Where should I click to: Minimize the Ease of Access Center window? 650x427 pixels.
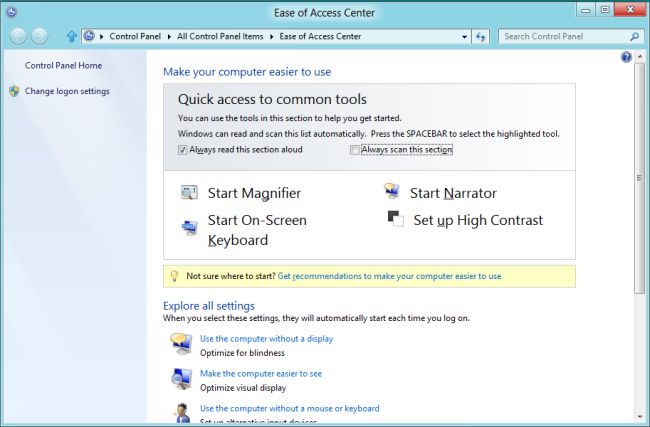[x=585, y=10]
